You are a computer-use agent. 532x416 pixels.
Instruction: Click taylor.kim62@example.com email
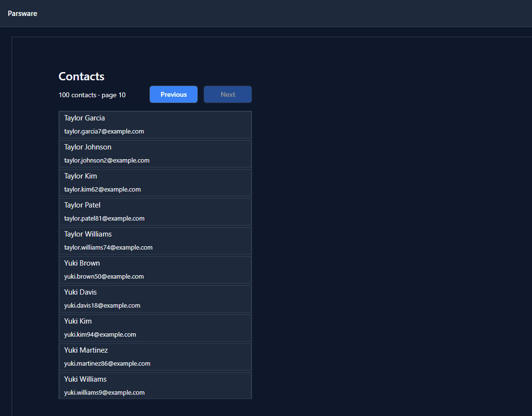103,189
